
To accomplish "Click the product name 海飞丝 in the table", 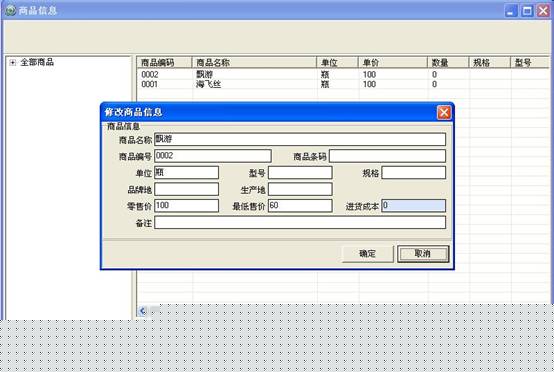I will (208, 84).
